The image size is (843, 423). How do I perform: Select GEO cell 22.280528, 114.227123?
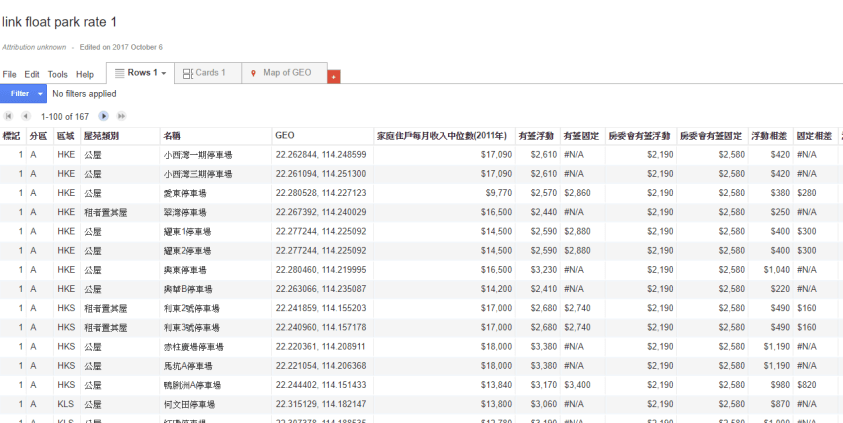point(320,193)
